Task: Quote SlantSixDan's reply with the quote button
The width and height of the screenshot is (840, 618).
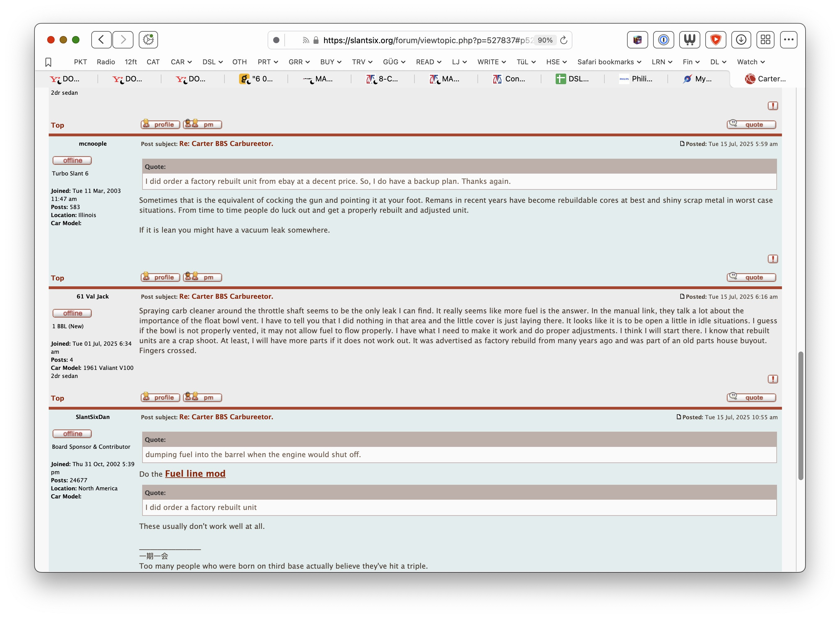Action: 752,397
